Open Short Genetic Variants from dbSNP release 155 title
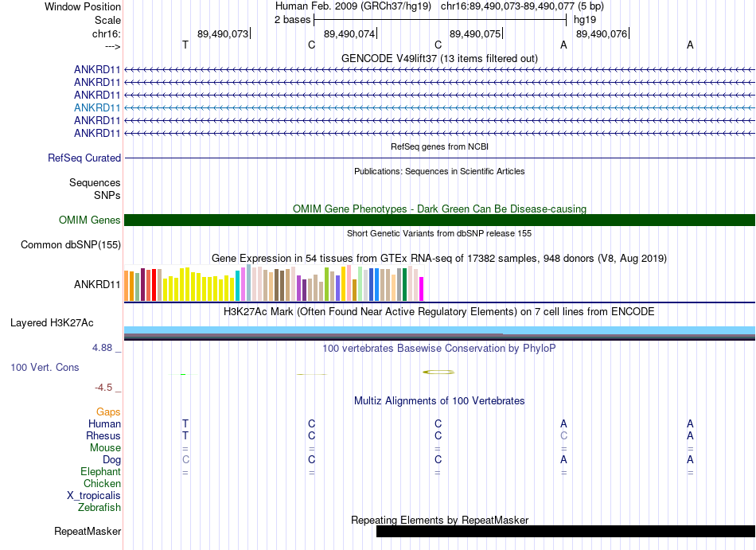This screenshot has height=550, width=756. [439, 233]
